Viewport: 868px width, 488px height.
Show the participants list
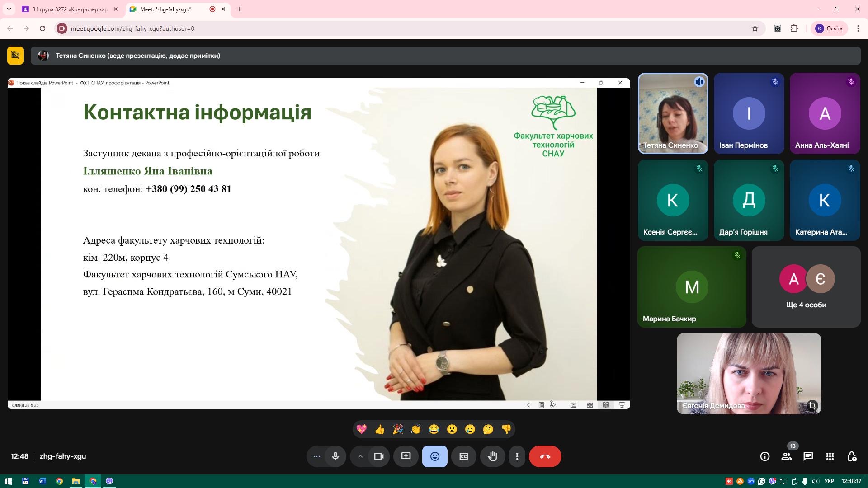point(786,456)
